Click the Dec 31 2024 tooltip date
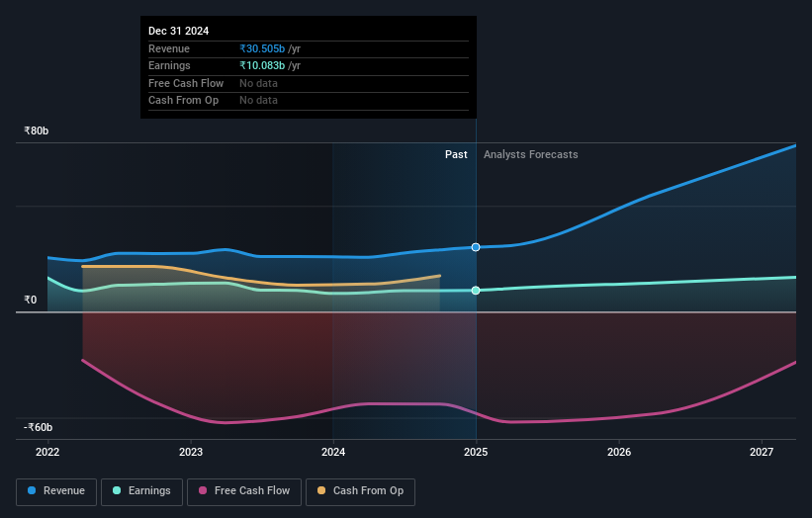The height and width of the screenshot is (518, 812). (x=179, y=31)
